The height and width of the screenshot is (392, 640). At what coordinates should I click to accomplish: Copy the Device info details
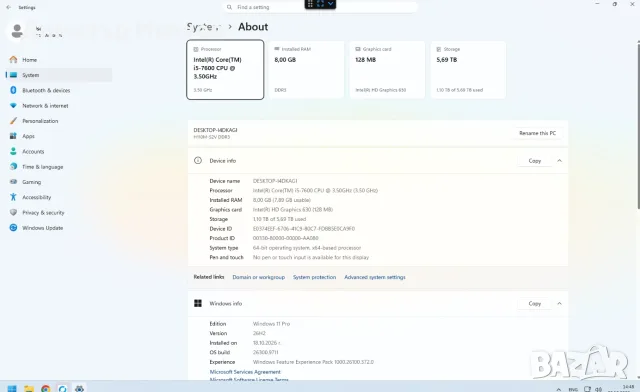click(x=534, y=161)
